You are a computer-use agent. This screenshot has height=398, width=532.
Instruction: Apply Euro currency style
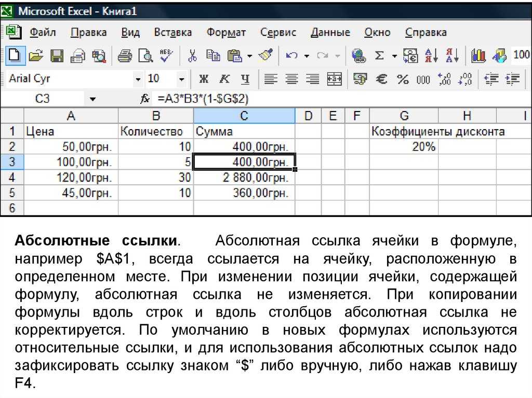(382, 79)
